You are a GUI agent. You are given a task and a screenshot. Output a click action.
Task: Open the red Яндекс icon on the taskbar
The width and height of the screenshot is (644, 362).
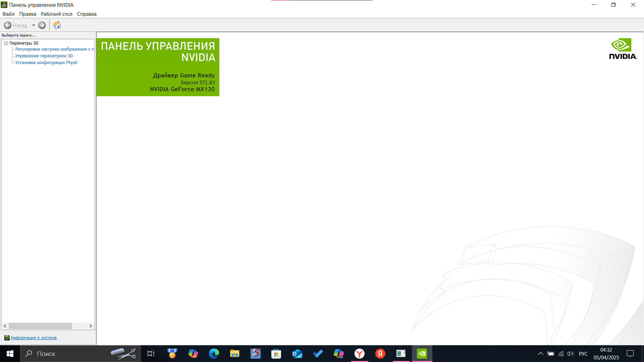tap(380, 354)
